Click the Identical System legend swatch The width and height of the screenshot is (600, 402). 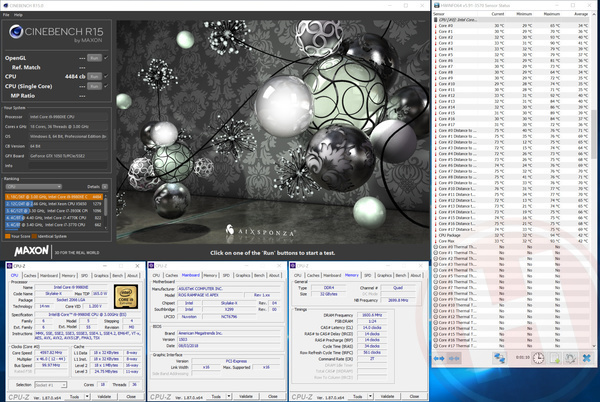[x=34, y=236]
